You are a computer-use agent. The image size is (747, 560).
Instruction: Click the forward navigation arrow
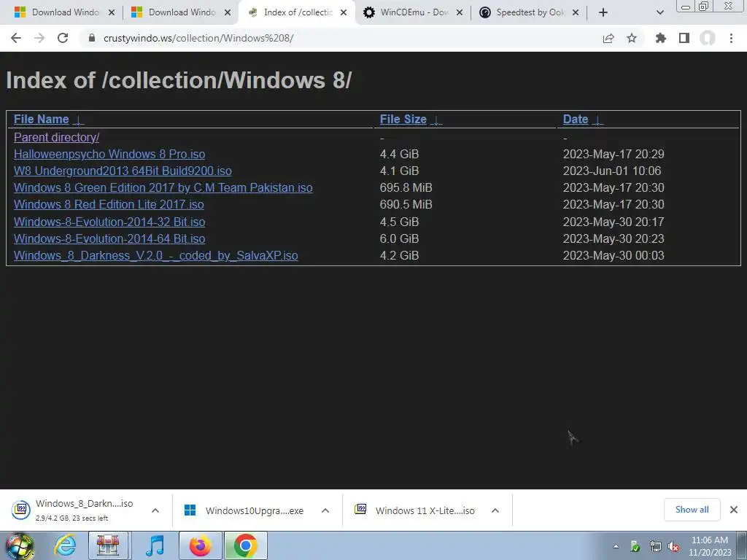pos(39,38)
